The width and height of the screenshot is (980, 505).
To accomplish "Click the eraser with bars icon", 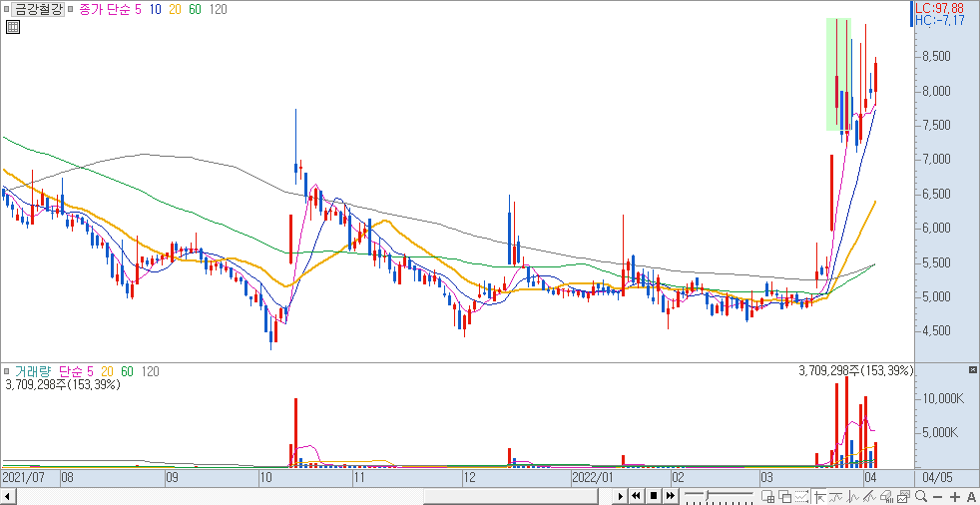I will pyautogui.click(x=886, y=496).
